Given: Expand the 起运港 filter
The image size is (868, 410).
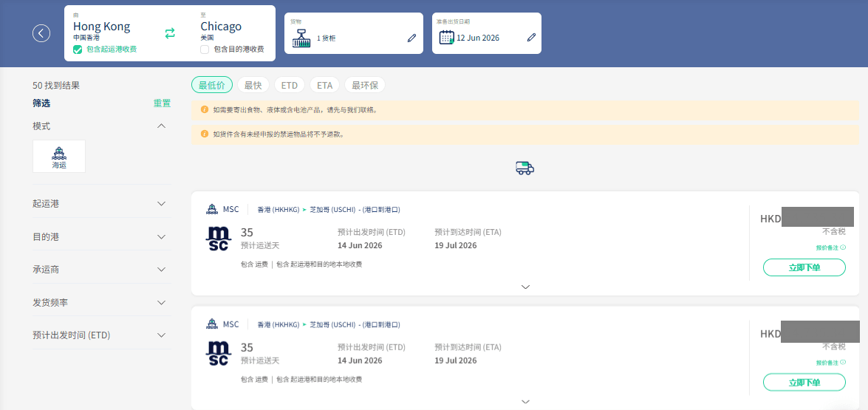Looking at the screenshot, I should [161, 204].
